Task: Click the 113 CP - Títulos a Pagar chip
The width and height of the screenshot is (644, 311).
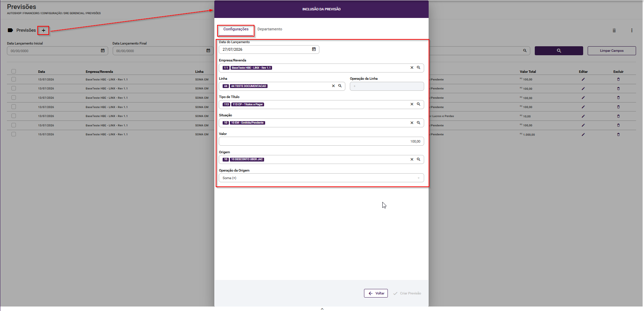Action: (x=248, y=104)
